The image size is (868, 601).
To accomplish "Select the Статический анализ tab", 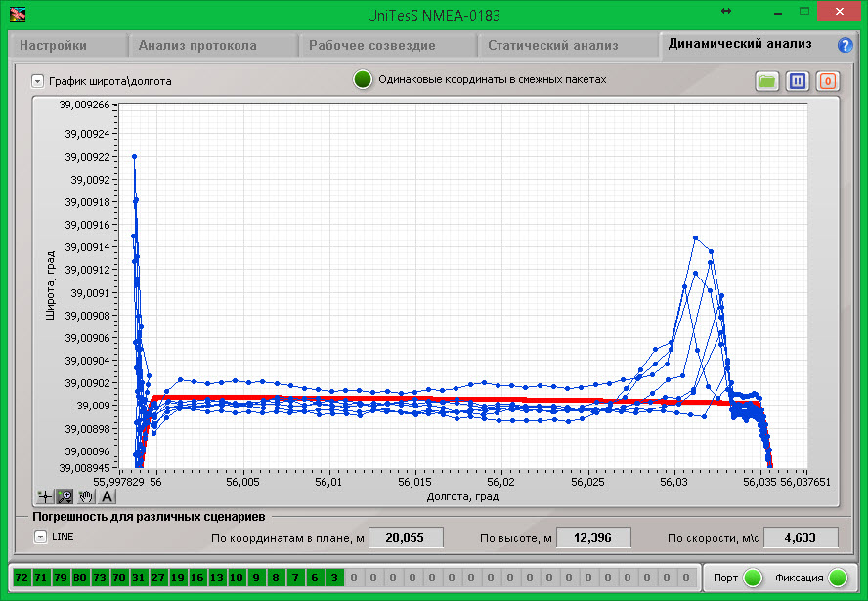I will [x=552, y=45].
